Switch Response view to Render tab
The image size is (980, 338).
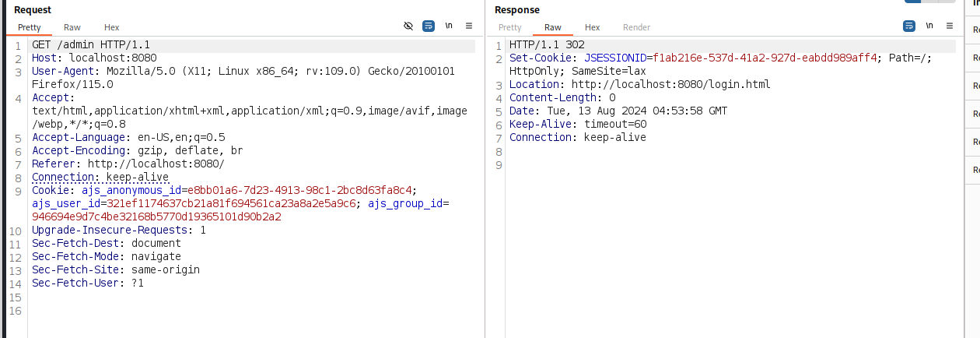tap(637, 27)
